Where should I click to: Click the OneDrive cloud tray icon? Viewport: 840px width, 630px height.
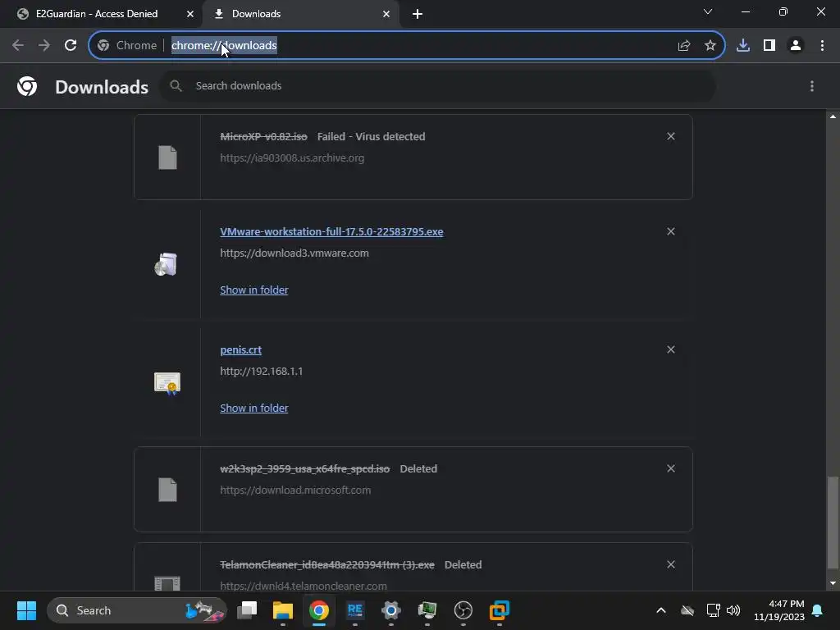click(687, 610)
